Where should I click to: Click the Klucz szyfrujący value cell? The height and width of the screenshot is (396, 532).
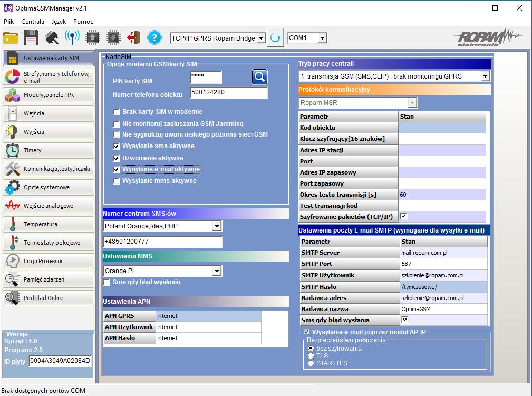[442, 139]
